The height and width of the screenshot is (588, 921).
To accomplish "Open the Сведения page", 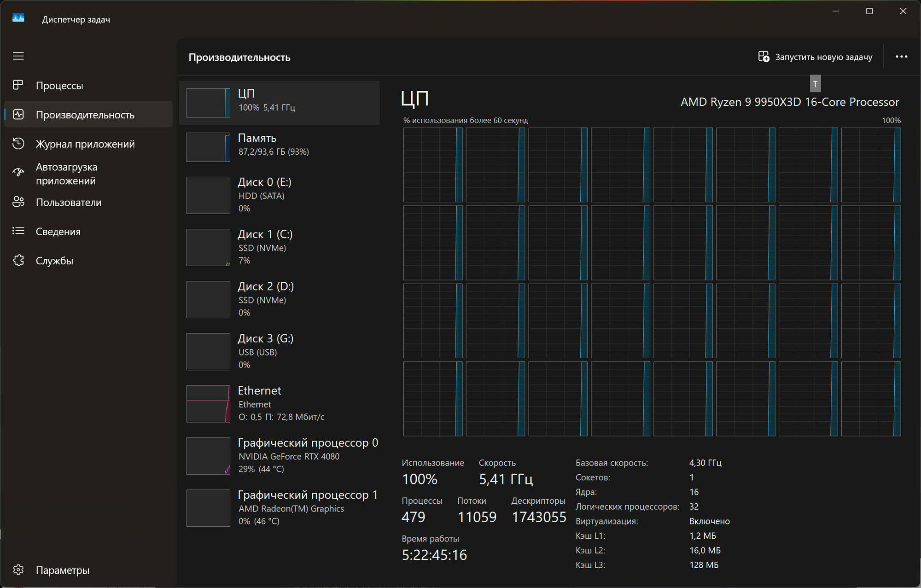I will pos(88,232).
